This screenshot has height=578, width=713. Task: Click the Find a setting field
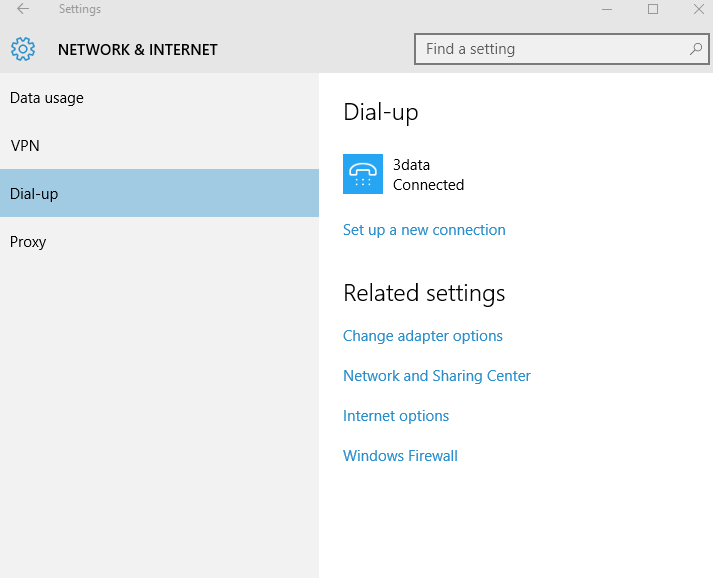[x=562, y=49]
